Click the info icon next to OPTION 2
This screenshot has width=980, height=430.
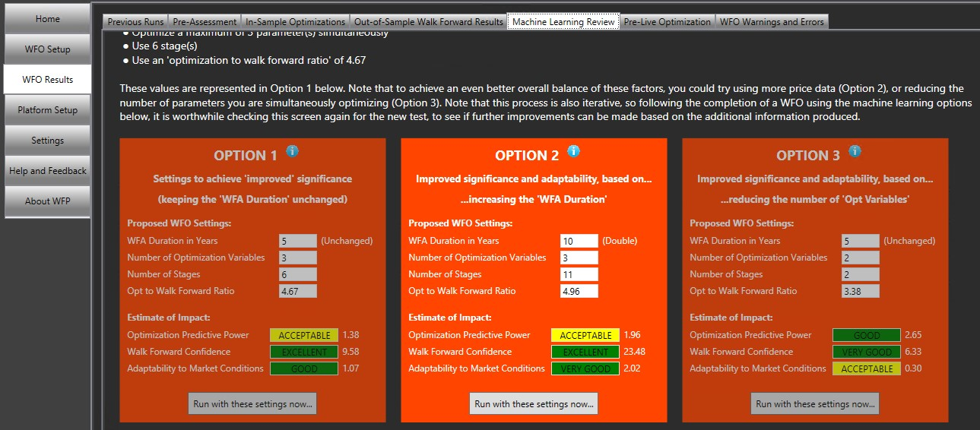(573, 152)
